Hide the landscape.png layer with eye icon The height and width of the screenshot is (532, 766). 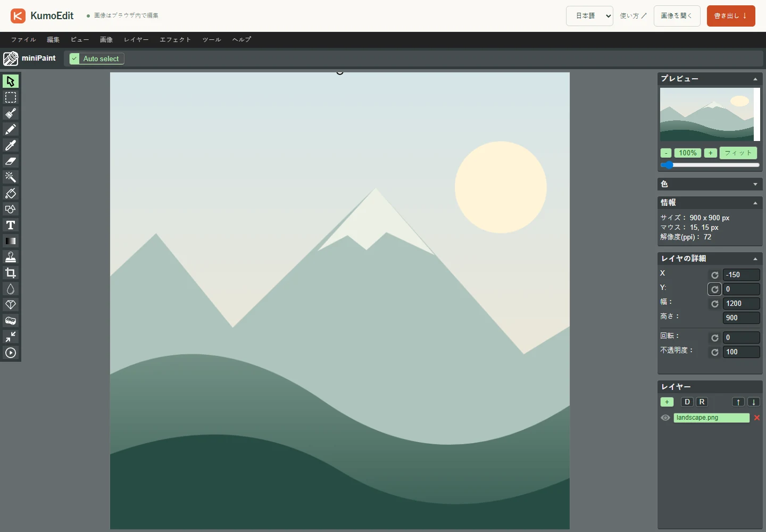point(665,418)
